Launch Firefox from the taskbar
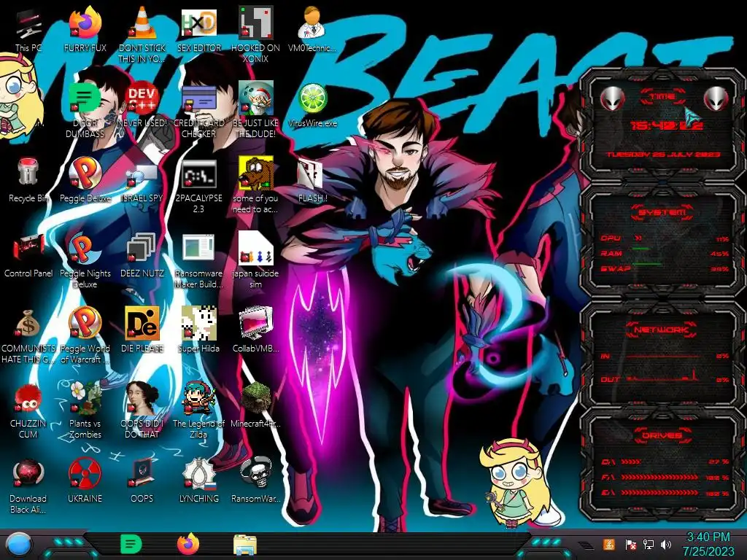This screenshot has height=560, width=747. (188, 544)
